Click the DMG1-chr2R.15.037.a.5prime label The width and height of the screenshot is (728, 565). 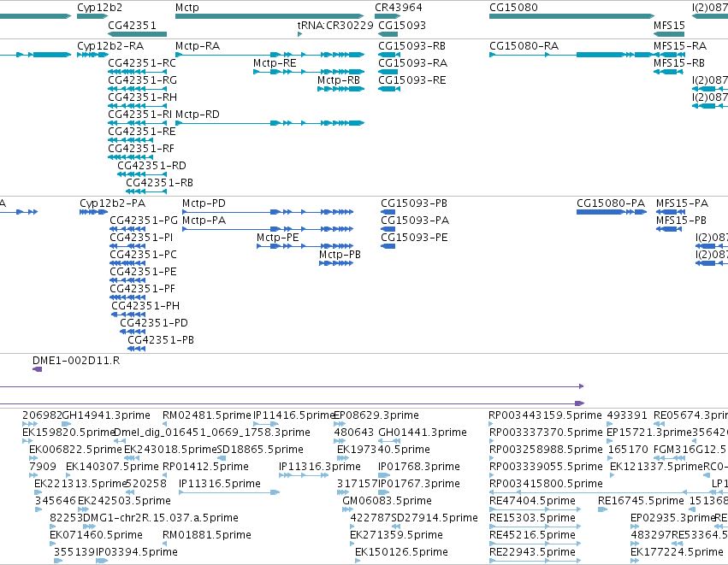[x=161, y=518]
